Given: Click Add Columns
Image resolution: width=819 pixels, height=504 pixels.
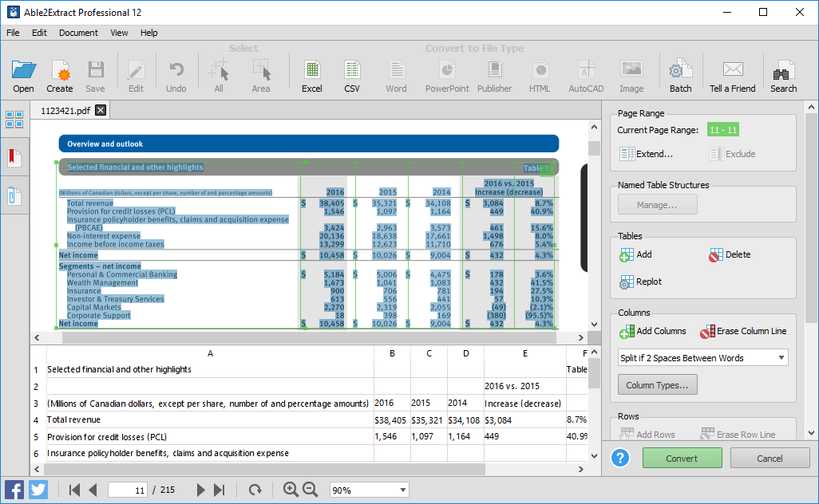Looking at the screenshot, I should pos(652,331).
